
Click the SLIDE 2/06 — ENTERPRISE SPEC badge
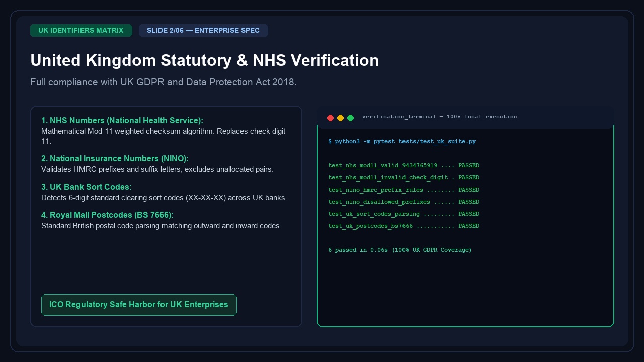203,30
